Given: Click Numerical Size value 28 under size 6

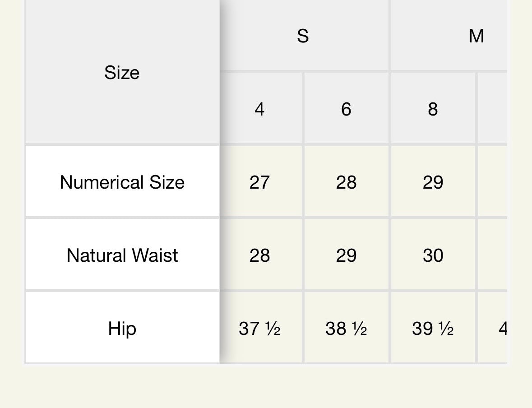Looking at the screenshot, I should click(x=346, y=182).
